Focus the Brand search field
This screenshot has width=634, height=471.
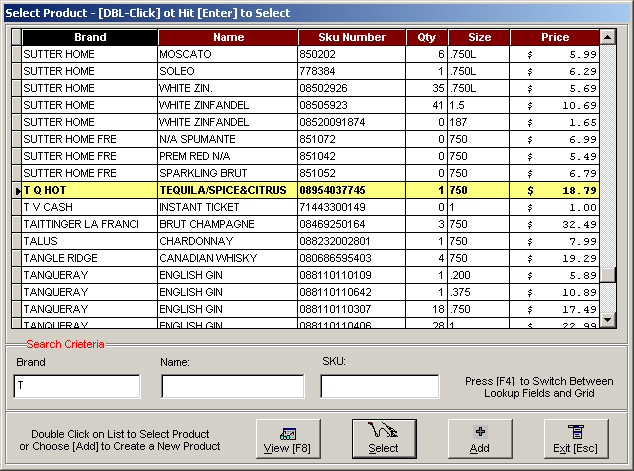coord(77,386)
